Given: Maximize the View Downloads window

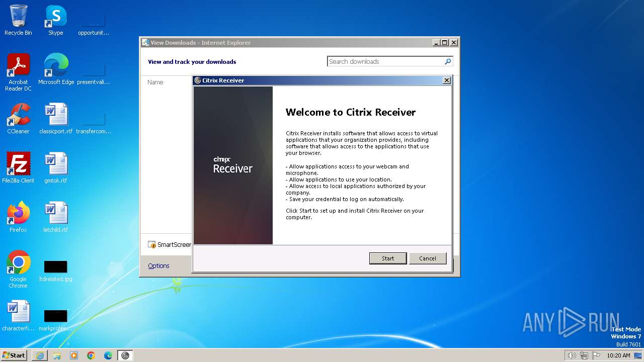Looking at the screenshot, I should coord(445,43).
